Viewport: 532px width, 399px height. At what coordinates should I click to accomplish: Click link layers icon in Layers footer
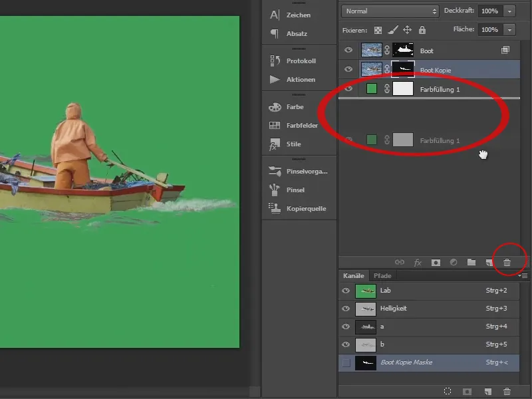(400, 262)
